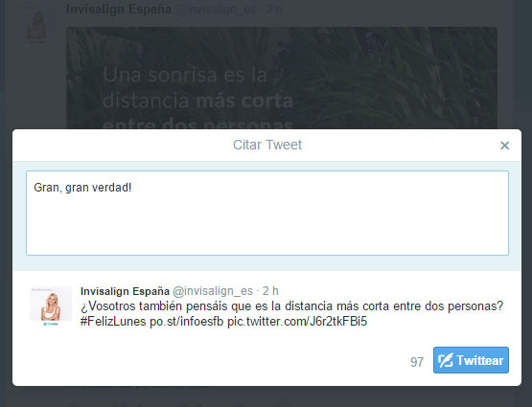This screenshot has width=532, height=407.
Task: Click @invisalign_es handle in the quoted tweet
Action: pyautogui.click(x=213, y=291)
